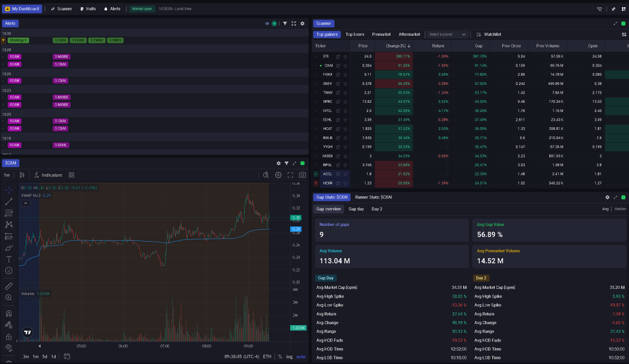Open go-to-date calendar icon
Image resolution: width=629 pixels, height=364 pixels.
pyautogui.click(x=67, y=357)
